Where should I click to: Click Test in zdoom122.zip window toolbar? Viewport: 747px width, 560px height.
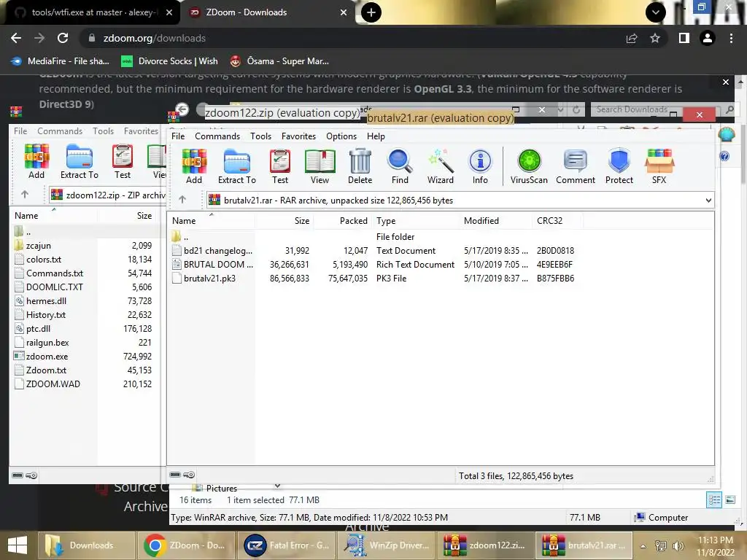tap(123, 161)
